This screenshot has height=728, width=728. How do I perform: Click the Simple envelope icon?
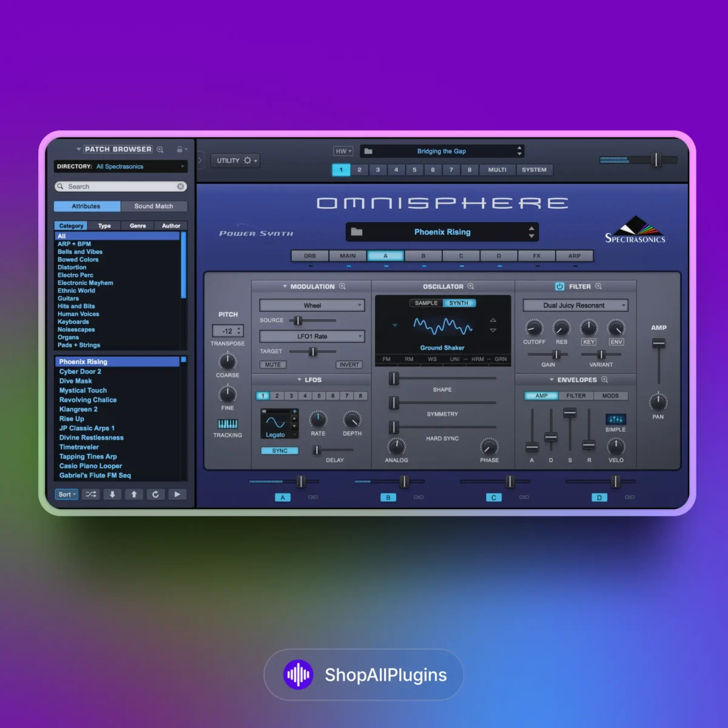[x=616, y=419]
